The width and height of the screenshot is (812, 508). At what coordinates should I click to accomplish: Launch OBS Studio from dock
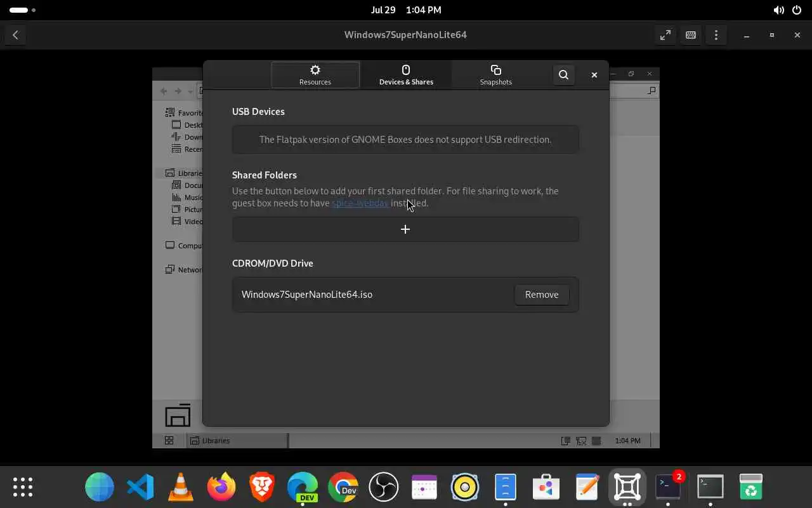[x=384, y=487]
